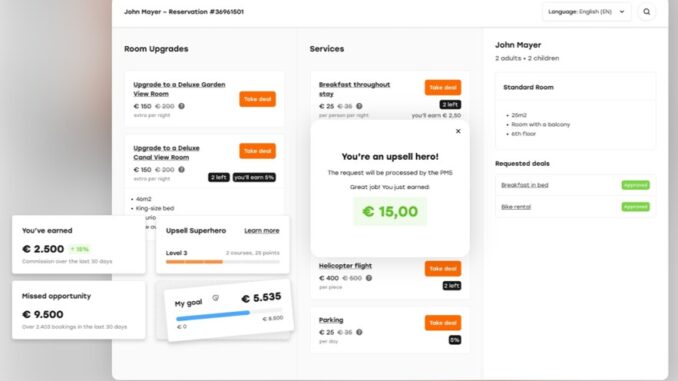The width and height of the screenshot is (678, 381).
Task: Click the blue My goal progress bar
Action: click(x=213, y=316)
